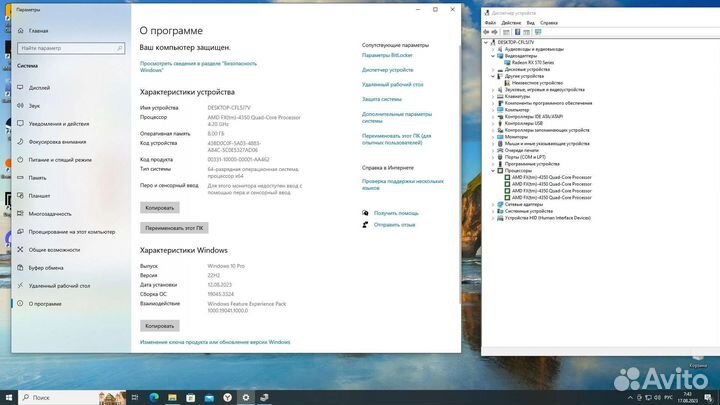
Task: Open Память storage settings
Action: click(x=37, y=178)
